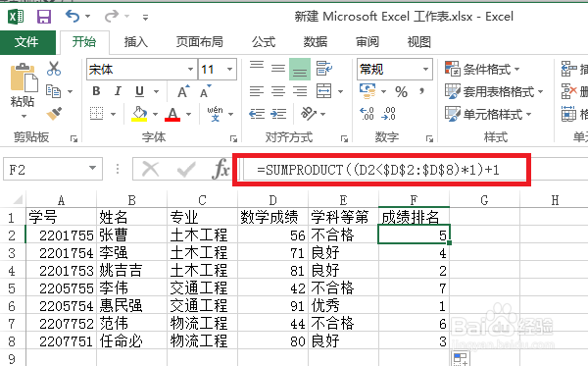
Task: Open the 字体 dialog launcher
Action: click(x=233, y=139)
